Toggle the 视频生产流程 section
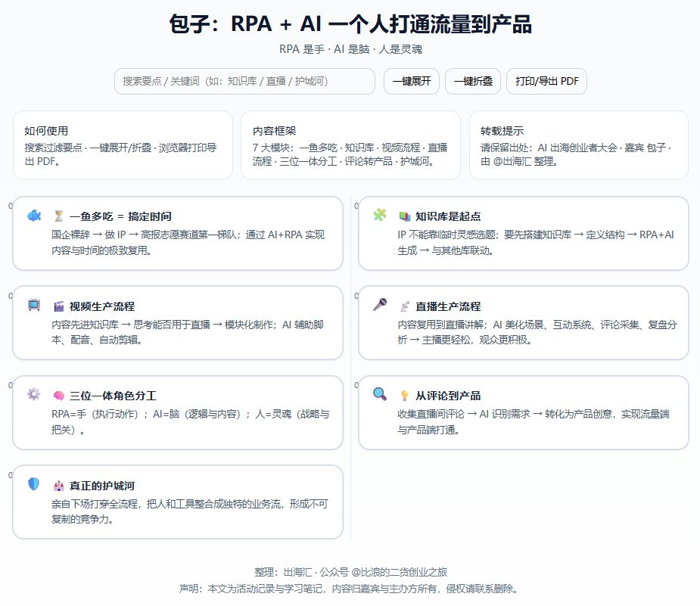The image size is (700, 606). pyautogui.click(x=178, y=306)
